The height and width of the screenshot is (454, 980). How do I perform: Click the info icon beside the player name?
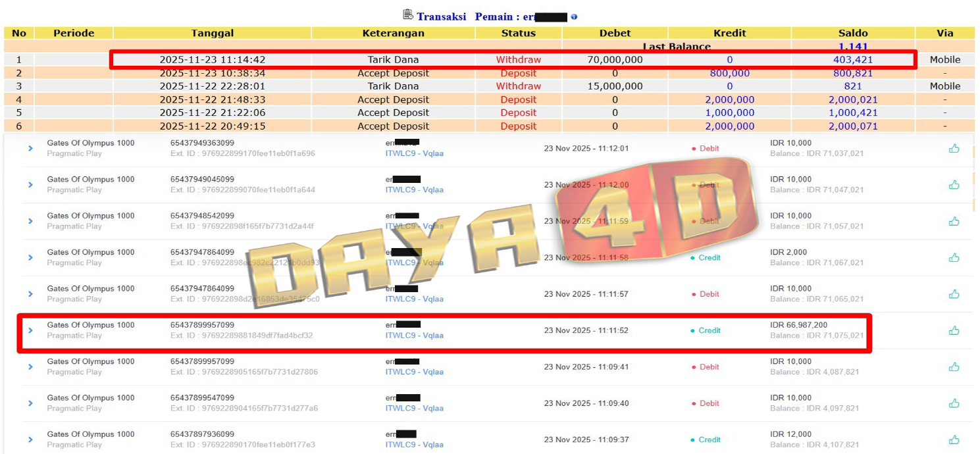(x=574, y=17)
